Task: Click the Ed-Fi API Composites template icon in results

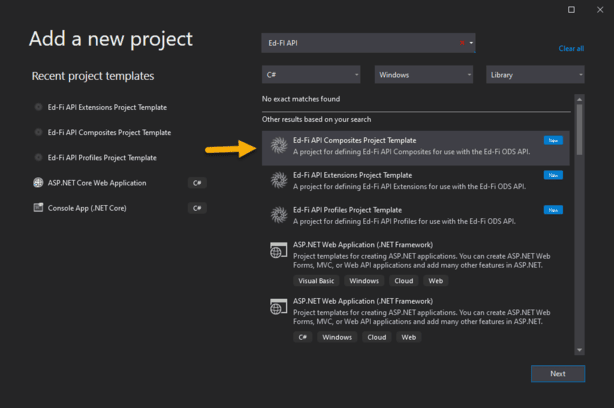Action: [279, 146]
